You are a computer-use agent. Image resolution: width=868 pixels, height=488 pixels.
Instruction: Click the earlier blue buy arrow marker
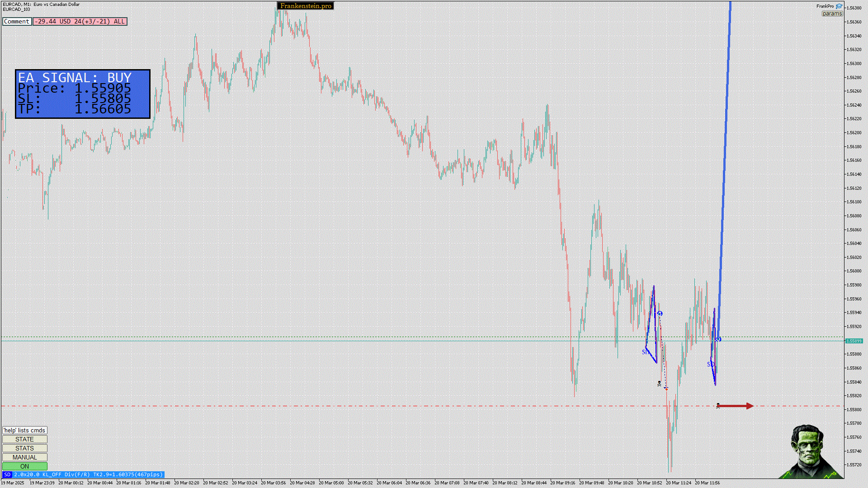[x=660, y=314]
